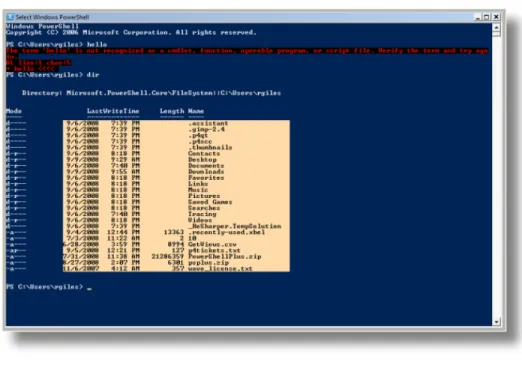The height and width of the screenshot is (369, 522).
Task: Click the 'Directory: Microsoft.PowerShell.Core\FileSystem' line
Action: (x=151, y=93)
